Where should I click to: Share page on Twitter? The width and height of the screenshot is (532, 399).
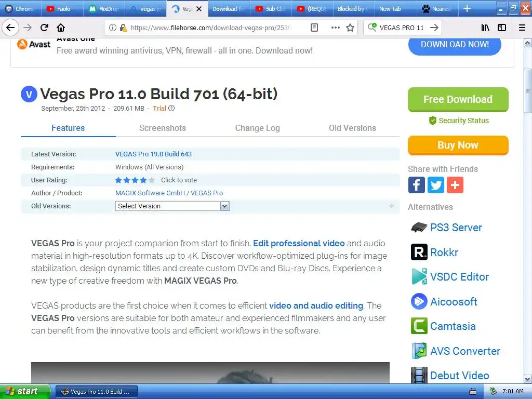click(436, 185)
